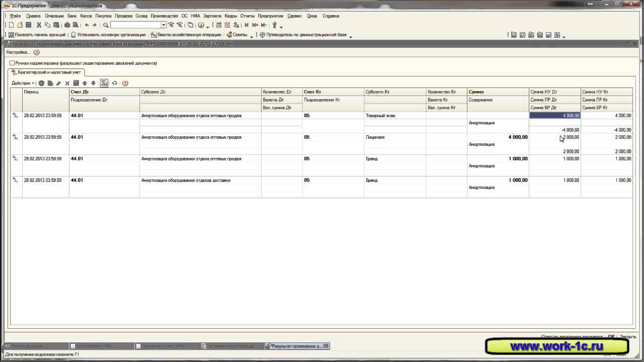Screen dimensions: 644x362
Task: Open Путеводитель по демонстрационной базе
Action: 303,35
